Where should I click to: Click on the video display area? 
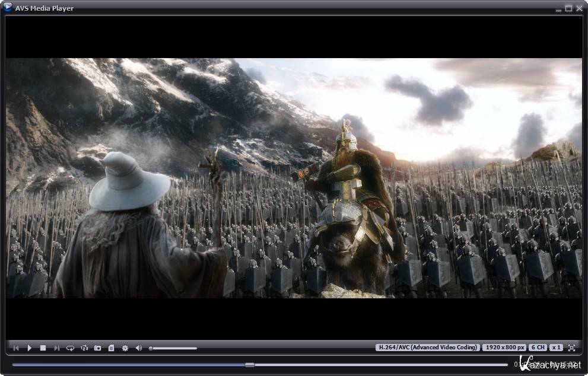[x=294, y=178]
